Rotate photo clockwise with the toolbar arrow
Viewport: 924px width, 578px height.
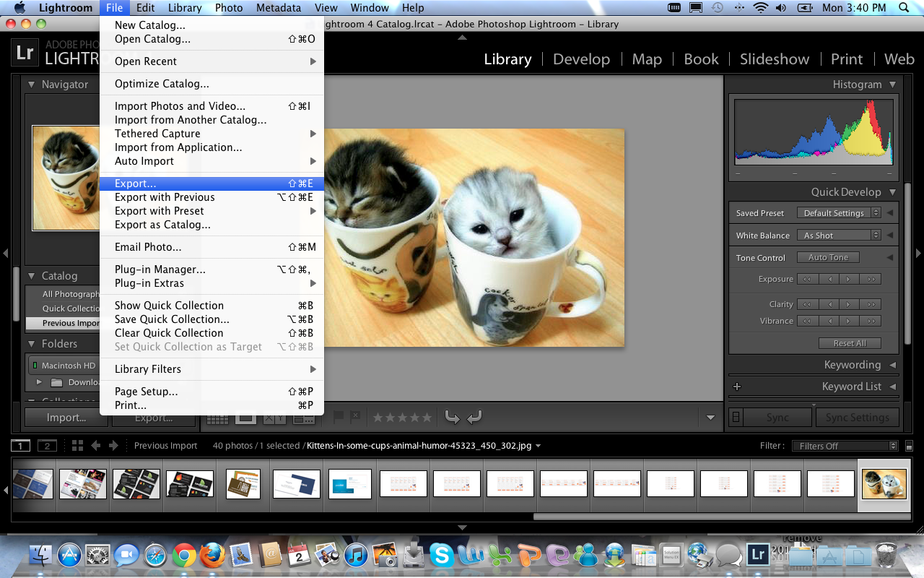[x=474, y=417]
